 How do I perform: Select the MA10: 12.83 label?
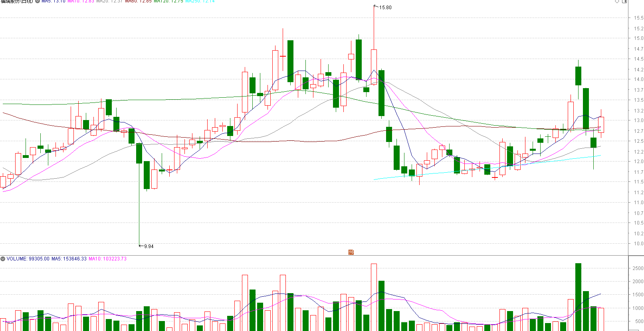pos(81,1)
